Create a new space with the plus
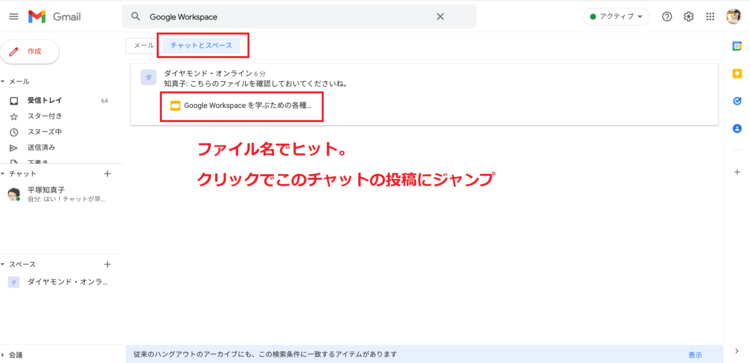This screenshot has height=363, width=750. [107, 264]
